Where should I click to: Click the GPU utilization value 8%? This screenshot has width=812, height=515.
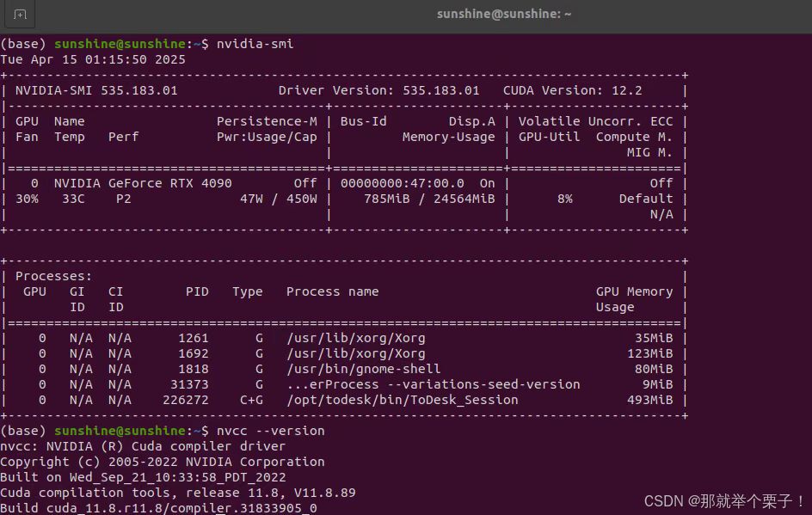[565, 199]
